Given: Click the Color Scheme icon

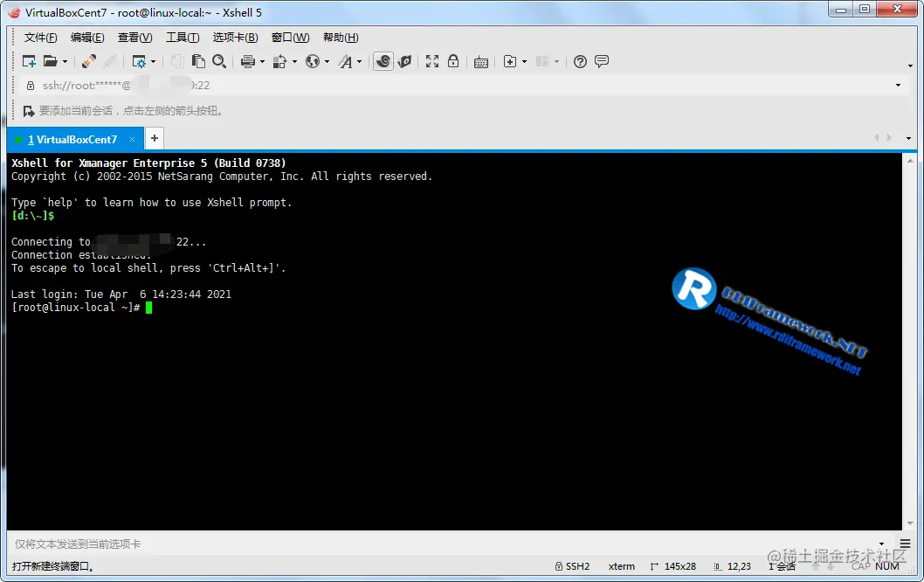Looking at the screenshot, I should click(280, 61).
